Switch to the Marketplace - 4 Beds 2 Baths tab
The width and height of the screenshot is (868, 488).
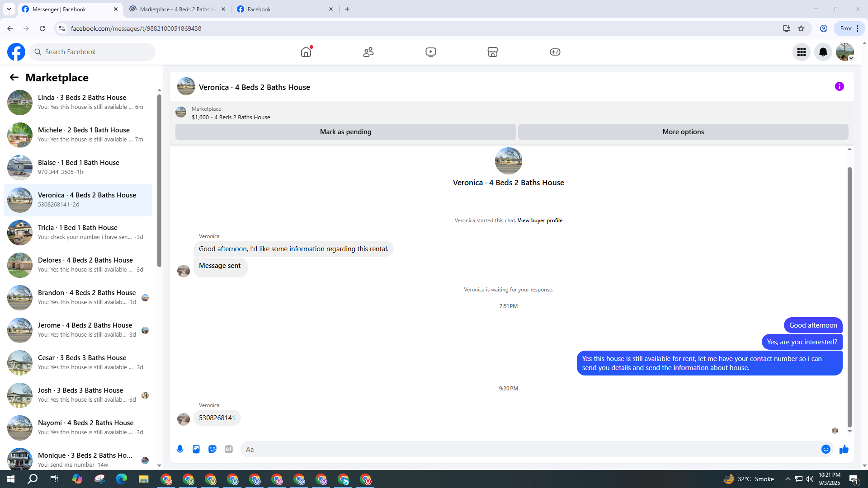[x=177, y=9]
